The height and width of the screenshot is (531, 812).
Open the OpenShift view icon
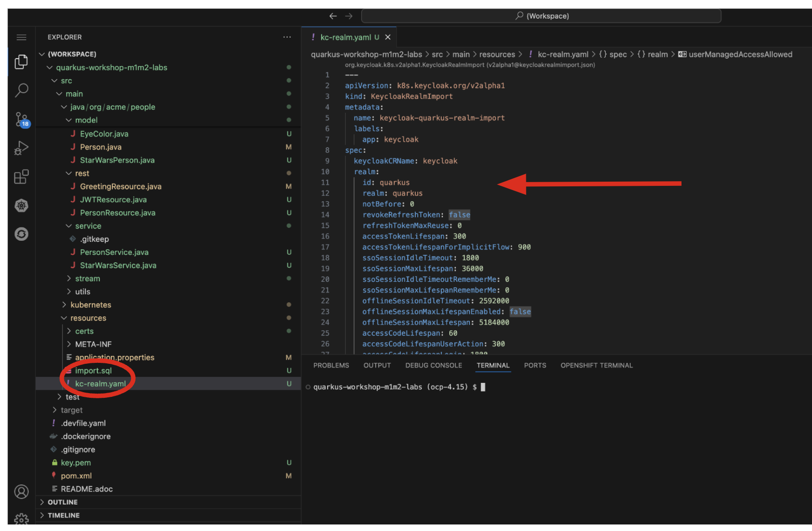(21, 234)
